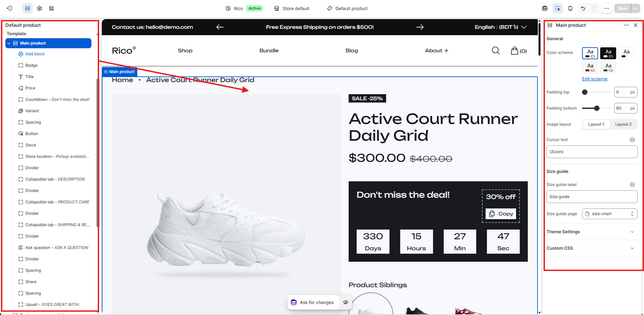Open the Sections panel icon
Viewport: 644px width, 315px height.
click(x=27, y=8)
